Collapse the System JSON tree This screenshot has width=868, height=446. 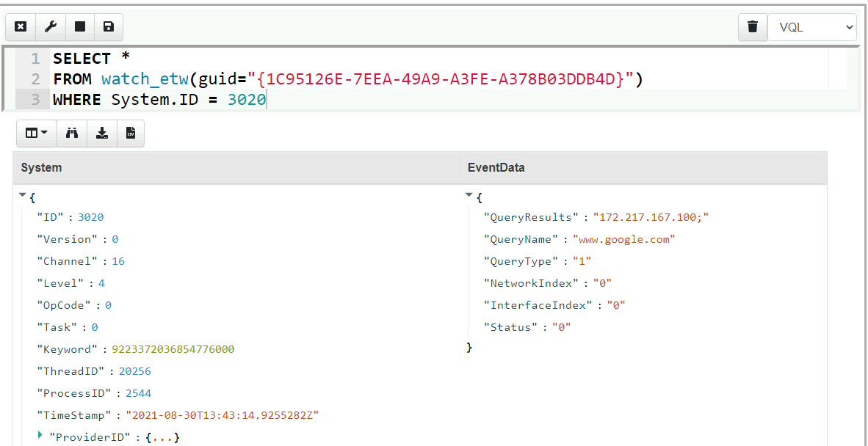23,194
